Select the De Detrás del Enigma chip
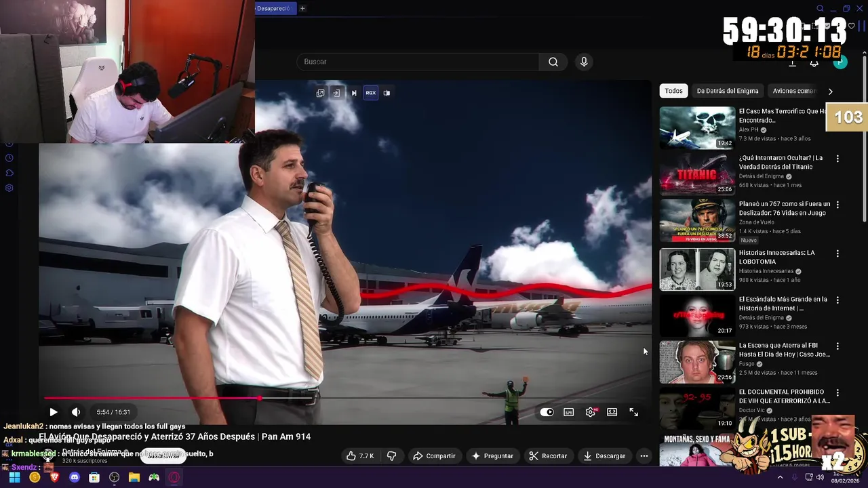This screenshot has width=868, height=488. [x=728, y=91]
